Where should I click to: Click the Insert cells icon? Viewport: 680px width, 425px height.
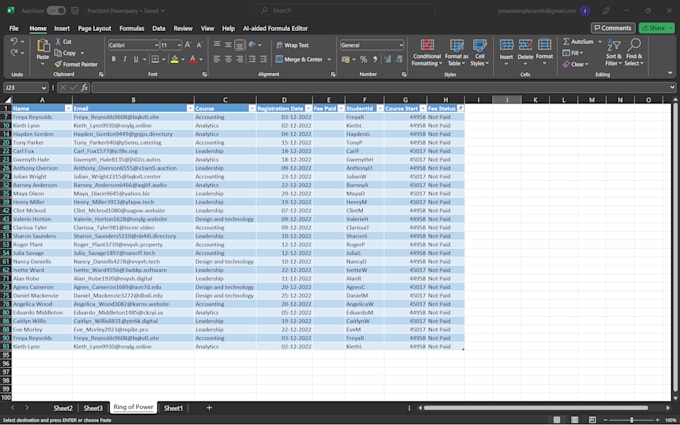pos(506,45)
